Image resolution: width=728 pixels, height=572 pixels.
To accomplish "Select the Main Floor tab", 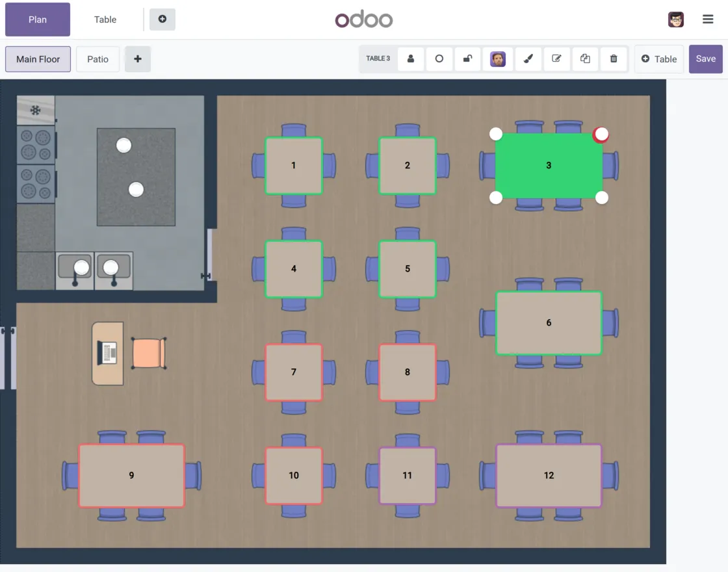I will pyautogui.click(x=38, y=59).
